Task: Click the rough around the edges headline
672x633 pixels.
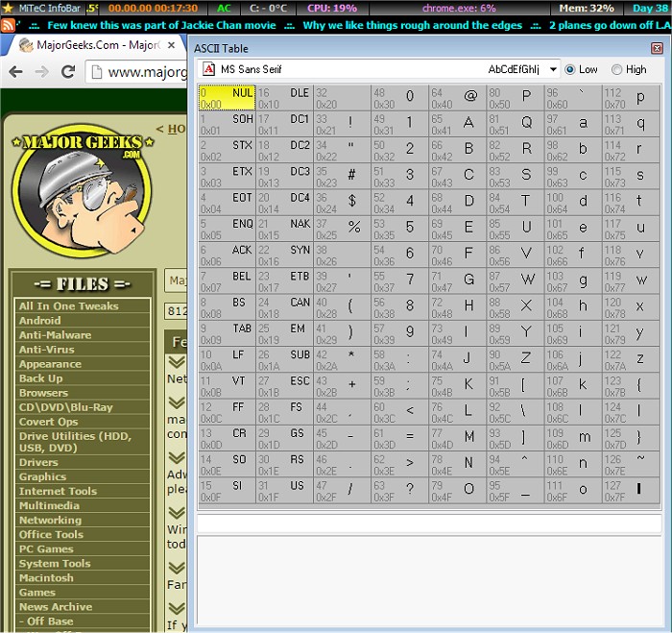Action: [x=412, y=25]
